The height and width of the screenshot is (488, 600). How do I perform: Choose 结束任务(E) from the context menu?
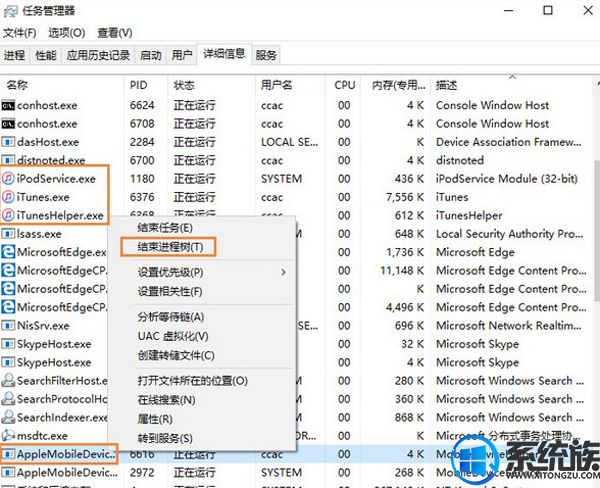pos(165,228)
